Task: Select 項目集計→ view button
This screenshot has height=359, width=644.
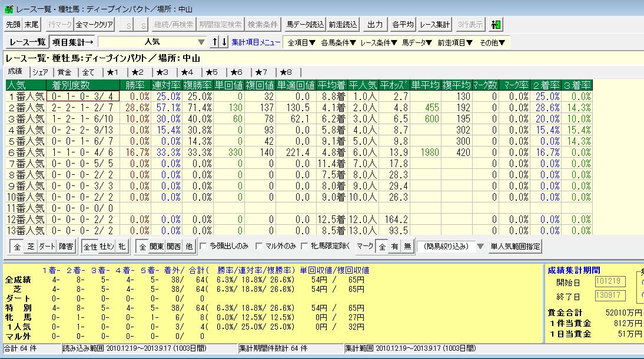Action: tap(72, 41)
